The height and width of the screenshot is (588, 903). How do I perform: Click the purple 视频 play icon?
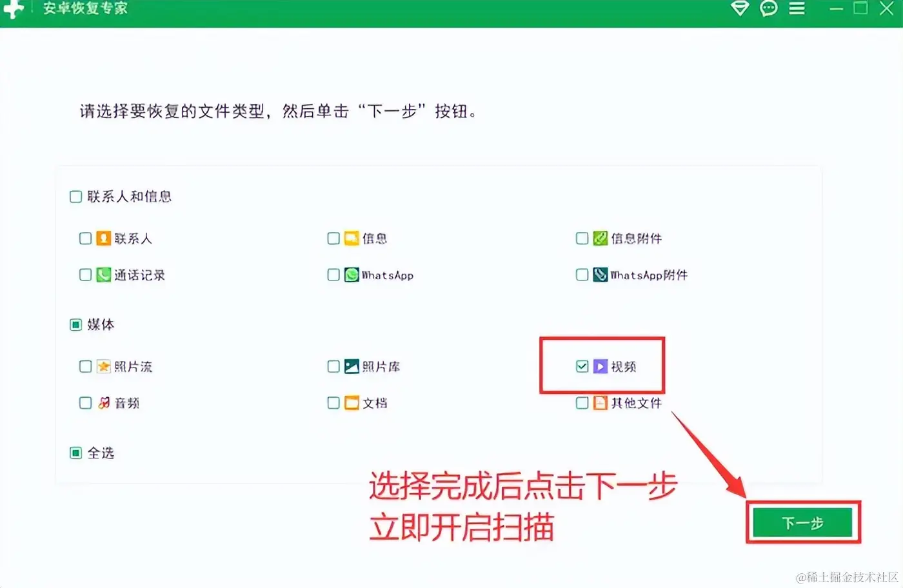click(600, 367)
